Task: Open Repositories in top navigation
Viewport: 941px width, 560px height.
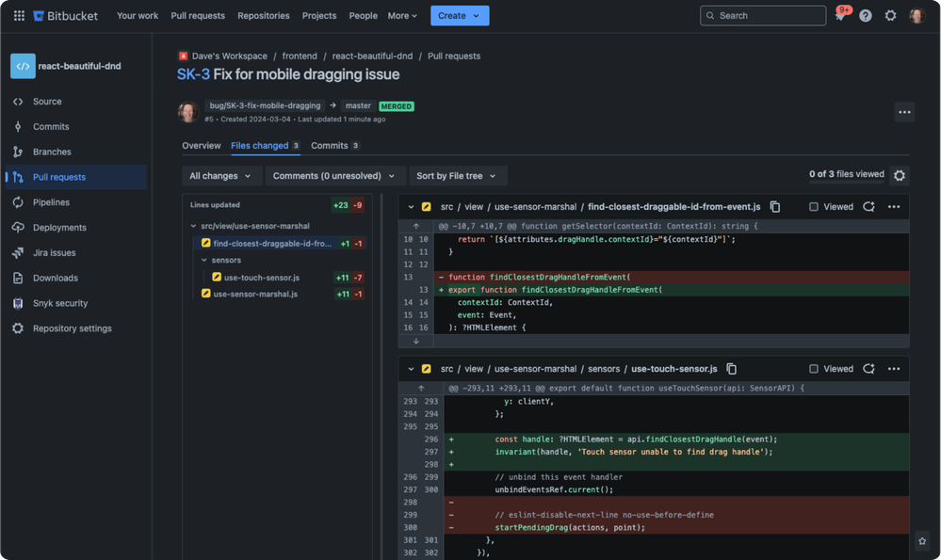Action: (x=264, y=16)
